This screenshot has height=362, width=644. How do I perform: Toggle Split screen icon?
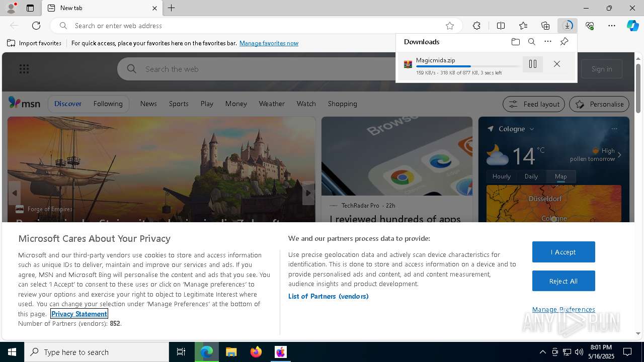tap(501, 26)
